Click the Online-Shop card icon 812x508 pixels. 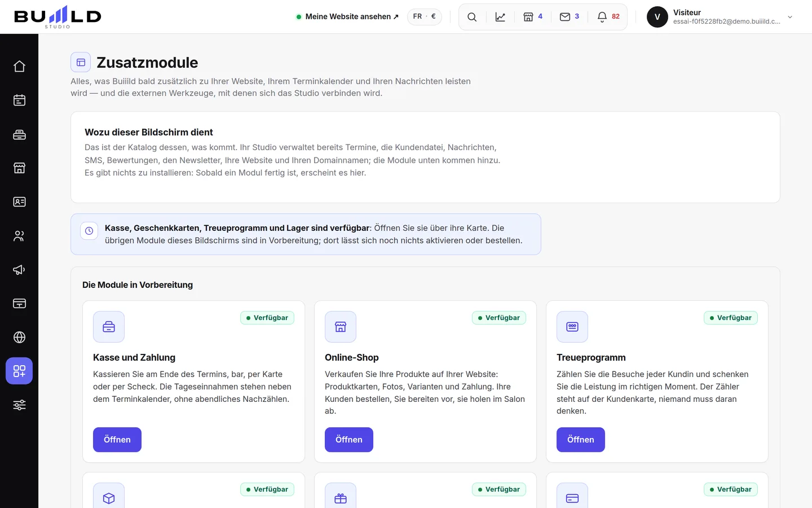coord(341,327)
